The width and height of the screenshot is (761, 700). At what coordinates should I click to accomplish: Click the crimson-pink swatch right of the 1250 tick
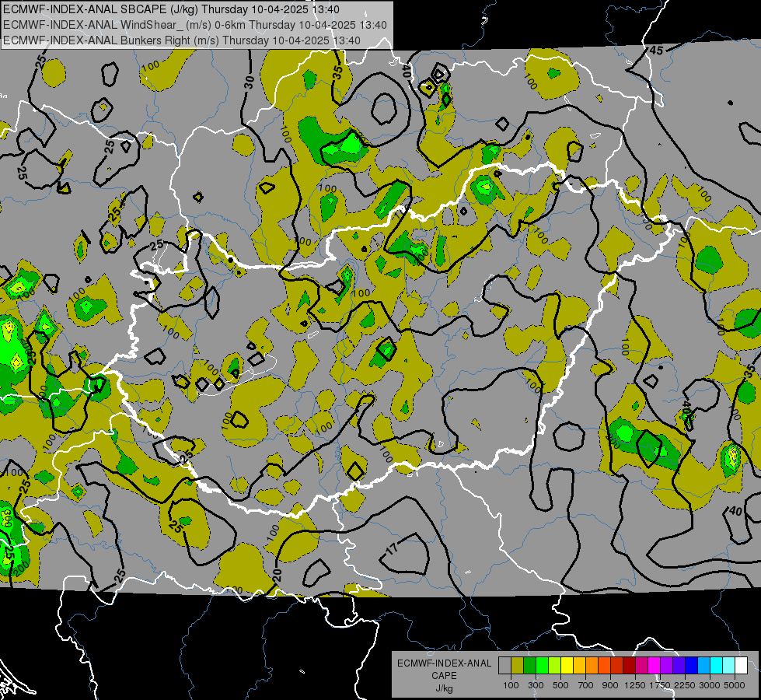click(x=641, y=665)
